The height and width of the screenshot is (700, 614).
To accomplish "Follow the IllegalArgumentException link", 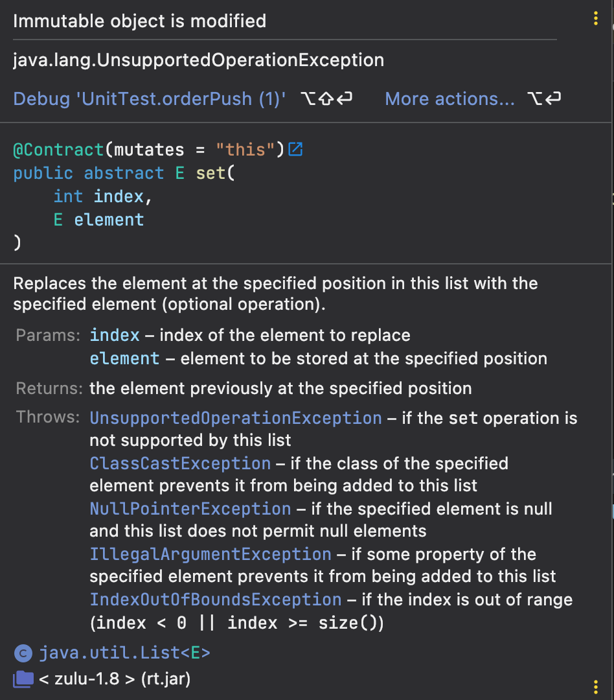I will pos(210,554).
